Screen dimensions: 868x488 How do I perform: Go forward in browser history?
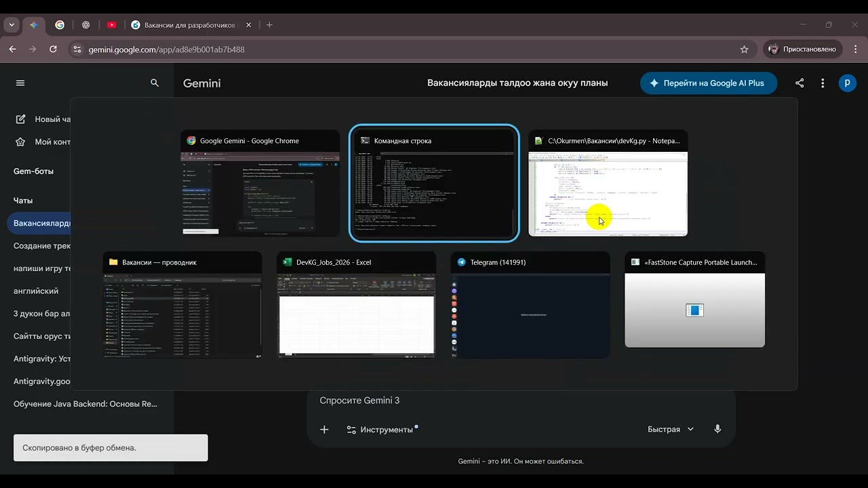click(33, 49)
